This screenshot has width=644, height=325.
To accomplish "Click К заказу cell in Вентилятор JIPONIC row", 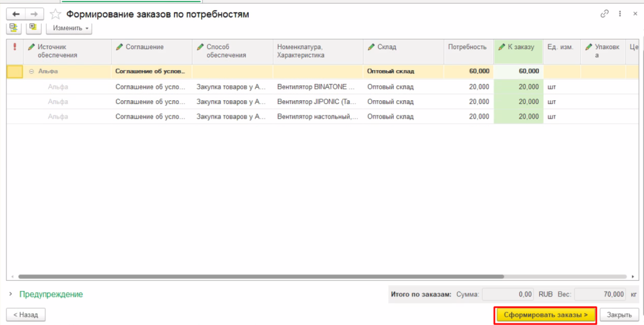I will [x=518, y=101].
